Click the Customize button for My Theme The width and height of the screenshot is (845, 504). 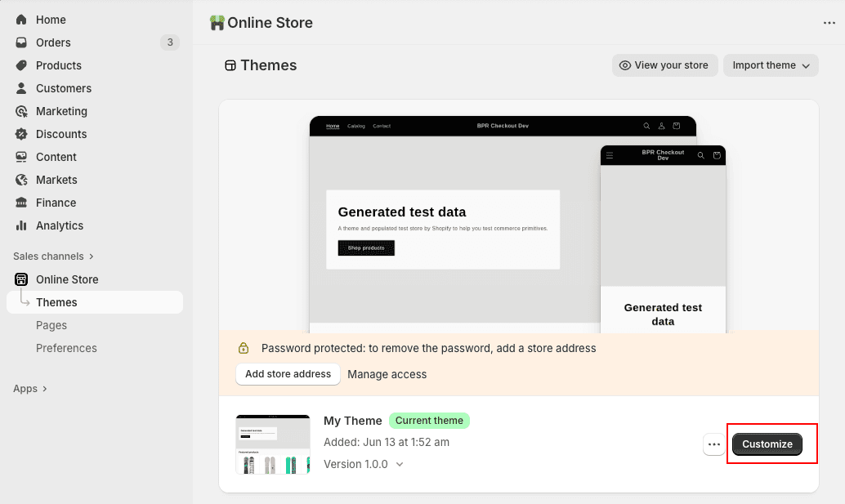coord(767,444)
